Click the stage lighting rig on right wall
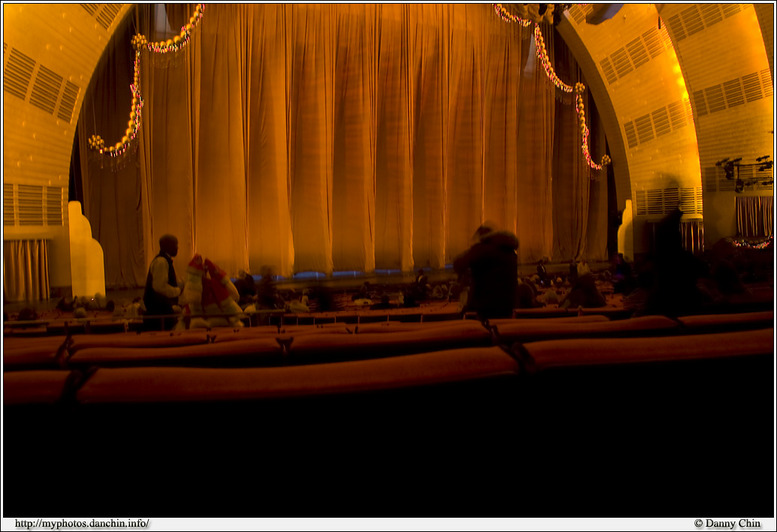777x532 pixels. coord(744,171)
